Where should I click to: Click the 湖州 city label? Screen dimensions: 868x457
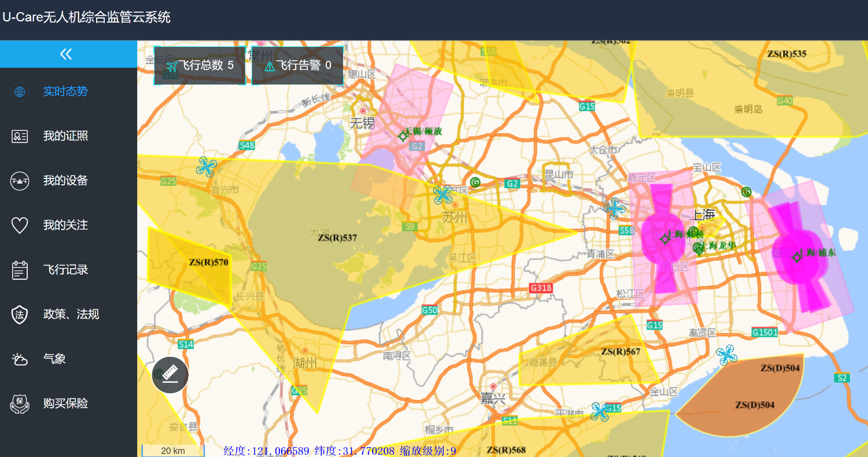point(304,363)
